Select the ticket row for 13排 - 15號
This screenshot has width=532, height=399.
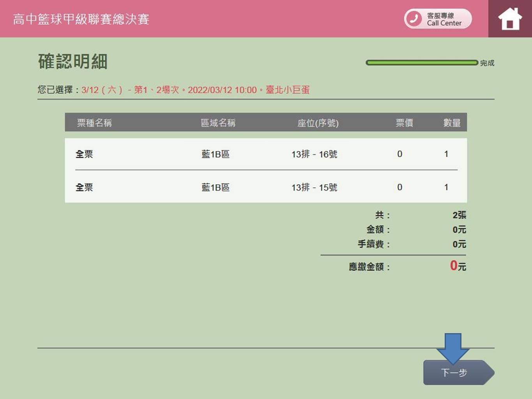tap(265, 187)
